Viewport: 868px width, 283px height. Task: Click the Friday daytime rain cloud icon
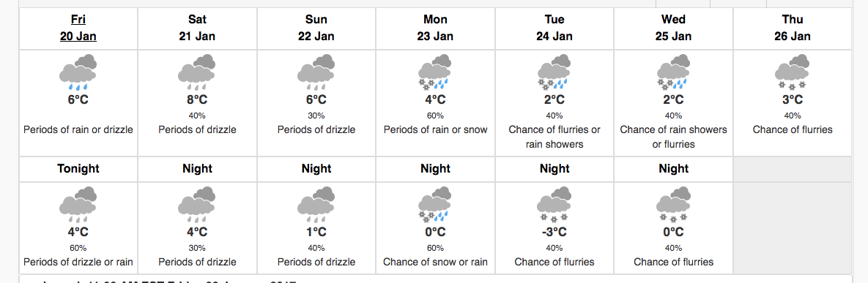coord(78,72)
